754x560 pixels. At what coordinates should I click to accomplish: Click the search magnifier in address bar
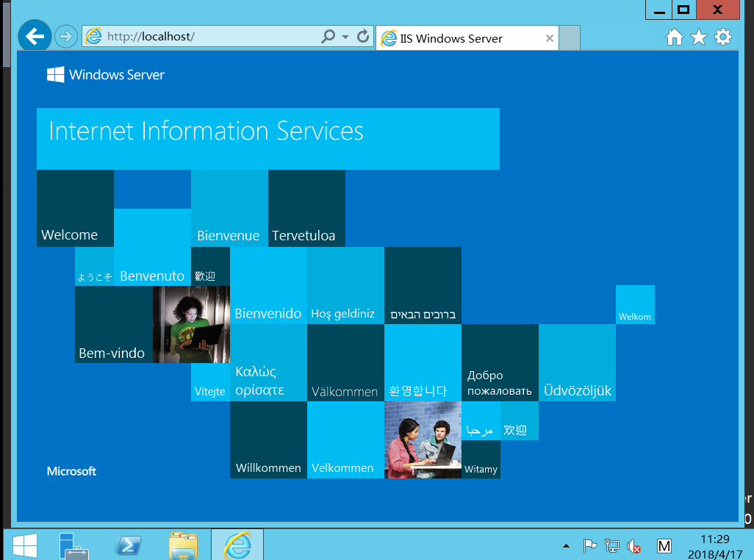(x=328, y=36)
